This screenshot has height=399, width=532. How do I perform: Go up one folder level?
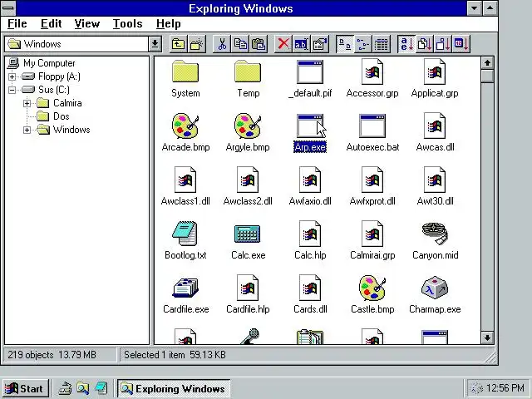tap(178, 44)
